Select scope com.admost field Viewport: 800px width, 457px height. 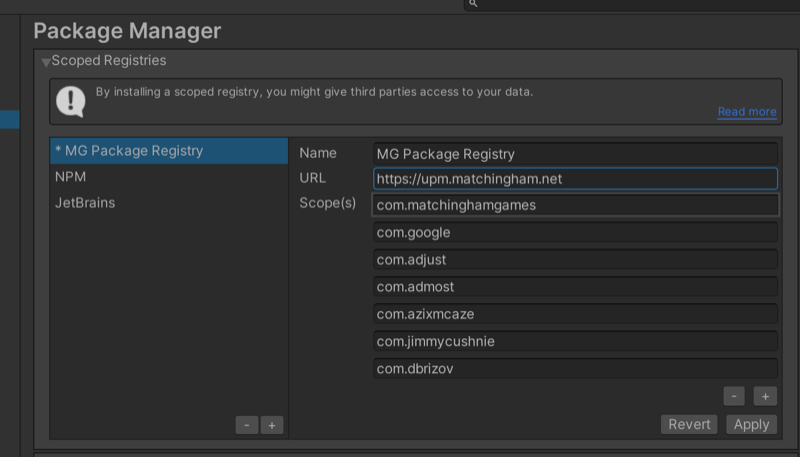[575, 287]
